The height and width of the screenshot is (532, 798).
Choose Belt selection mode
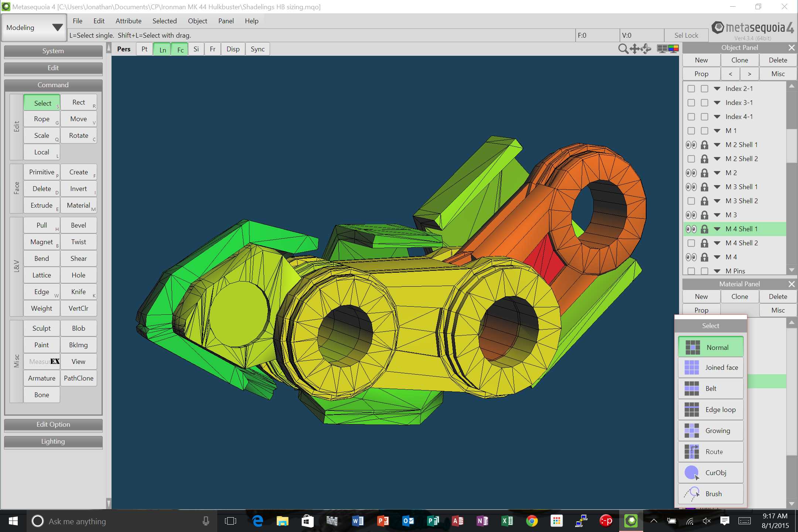pos(711,388)
